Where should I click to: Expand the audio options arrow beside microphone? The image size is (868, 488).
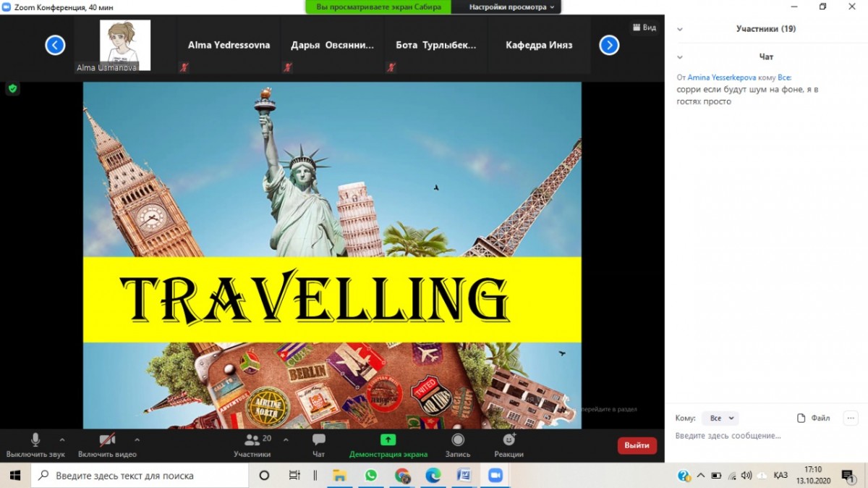61,439
